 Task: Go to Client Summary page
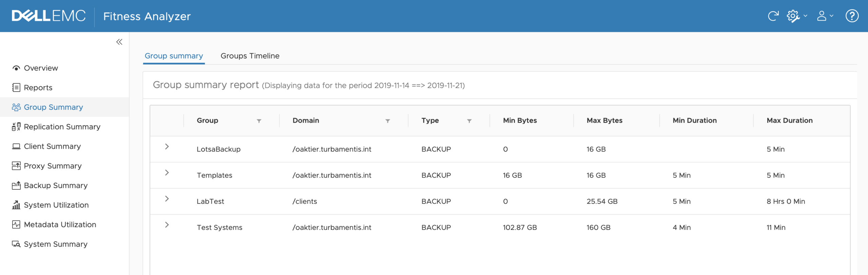coord(52,146)
